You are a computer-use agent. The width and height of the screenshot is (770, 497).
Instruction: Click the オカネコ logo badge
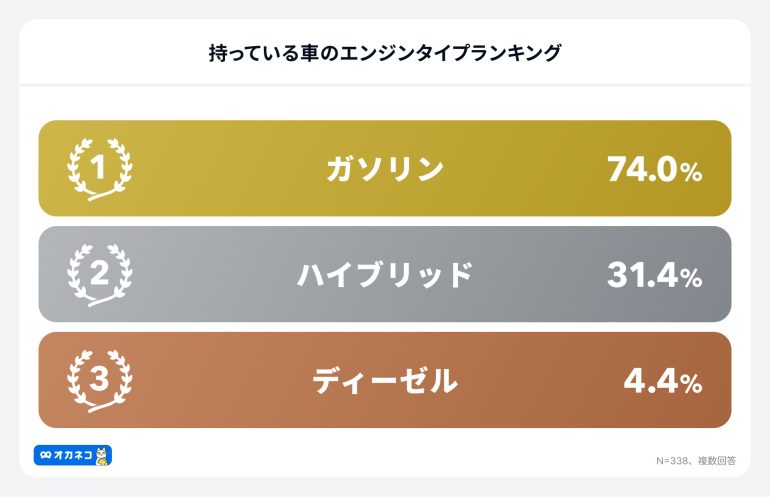[x=73, y=455]
